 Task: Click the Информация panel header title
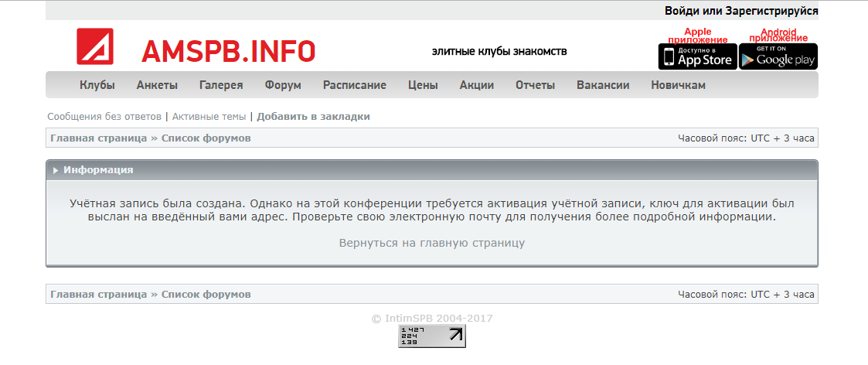pos(98,170)
